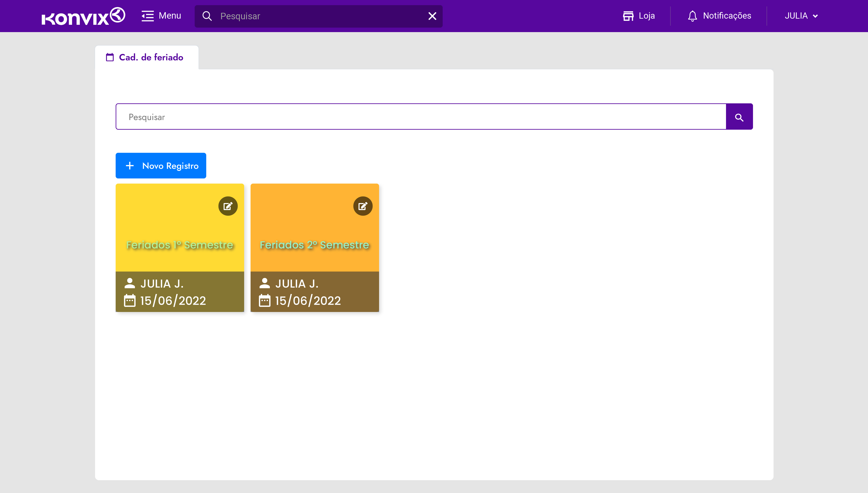The height and width of the screenshot is (493, 868).
Task: Open the Feriados 1º Semestre title
Action: click(179, 245)
